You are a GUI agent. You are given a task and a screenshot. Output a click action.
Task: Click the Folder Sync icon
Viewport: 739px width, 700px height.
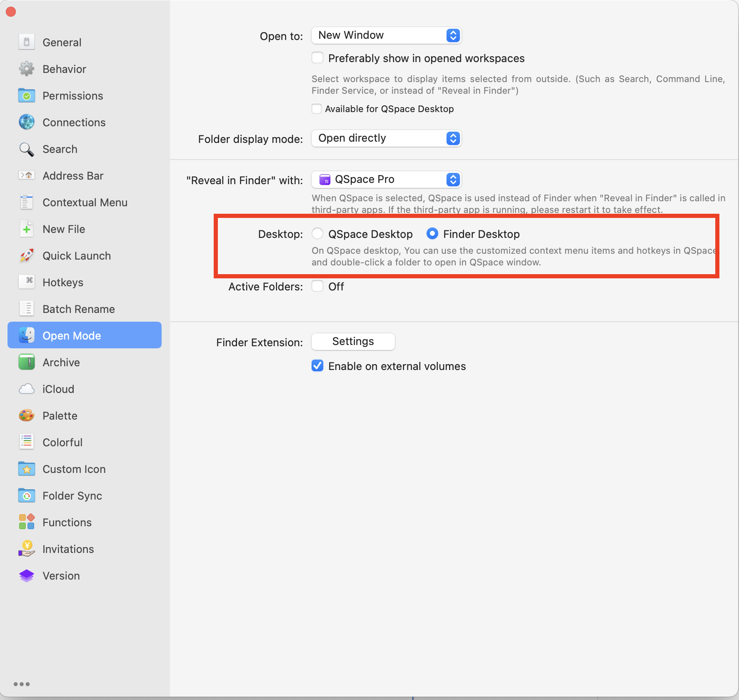click(27, 495)
